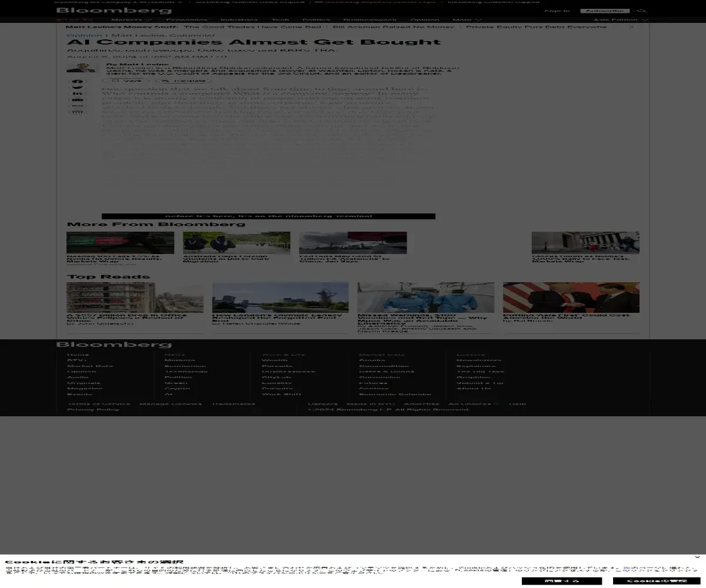Click footer Advertise link
Screen dimensions: 706x588
coord(421,404)
